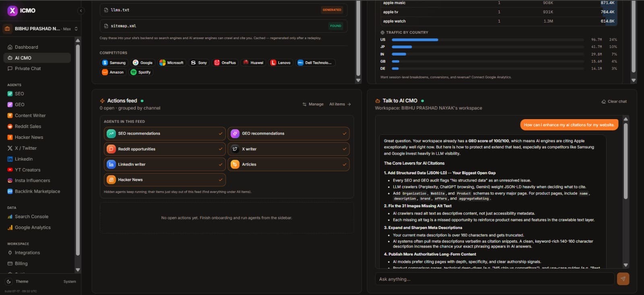Click the Huawei competitor icon
Viewport: 644px width, 295px height.
[246, 63]
